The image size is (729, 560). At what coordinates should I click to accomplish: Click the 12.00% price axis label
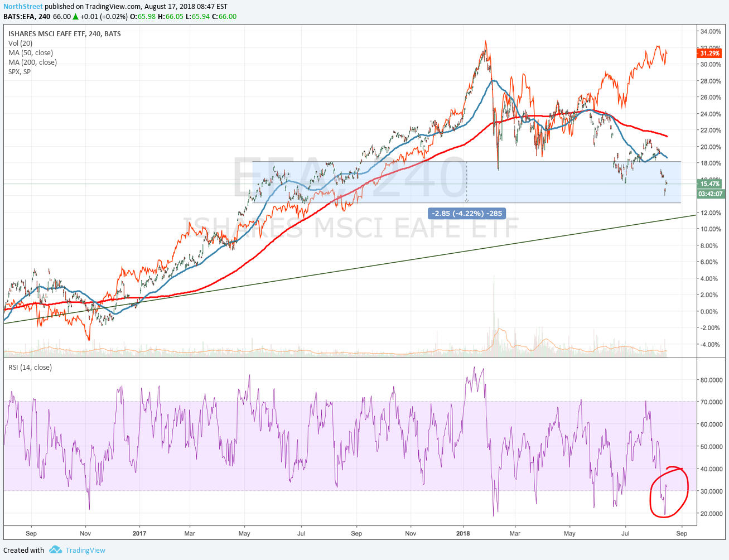(x=711, y=213)
